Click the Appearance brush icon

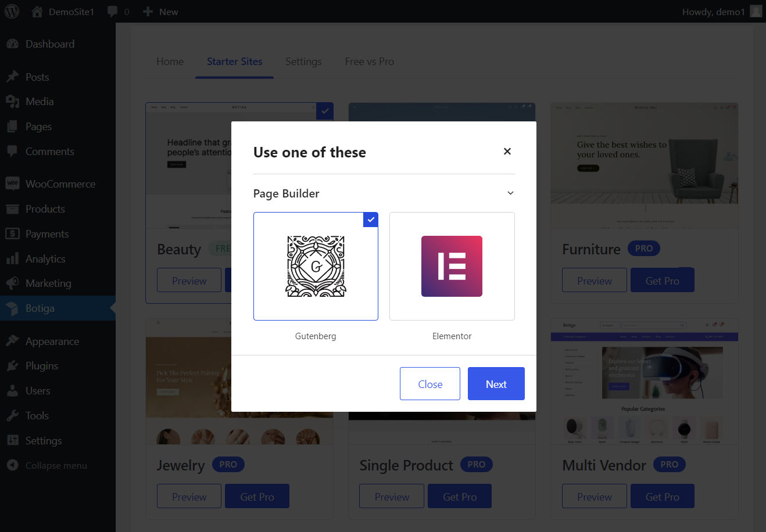click(x=12, y=342)
